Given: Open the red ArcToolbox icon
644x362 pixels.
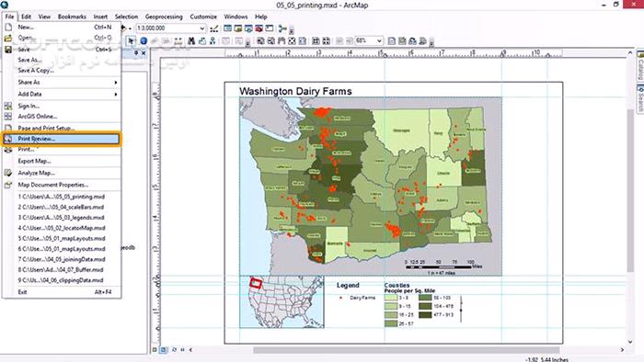Looking at the screenshot, I should (259, 28).
